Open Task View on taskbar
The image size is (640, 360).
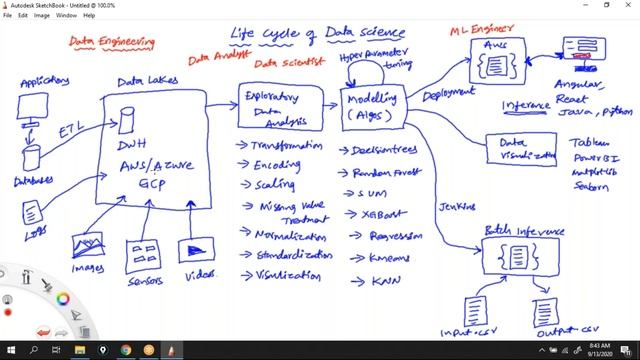(x=56, y=350)
